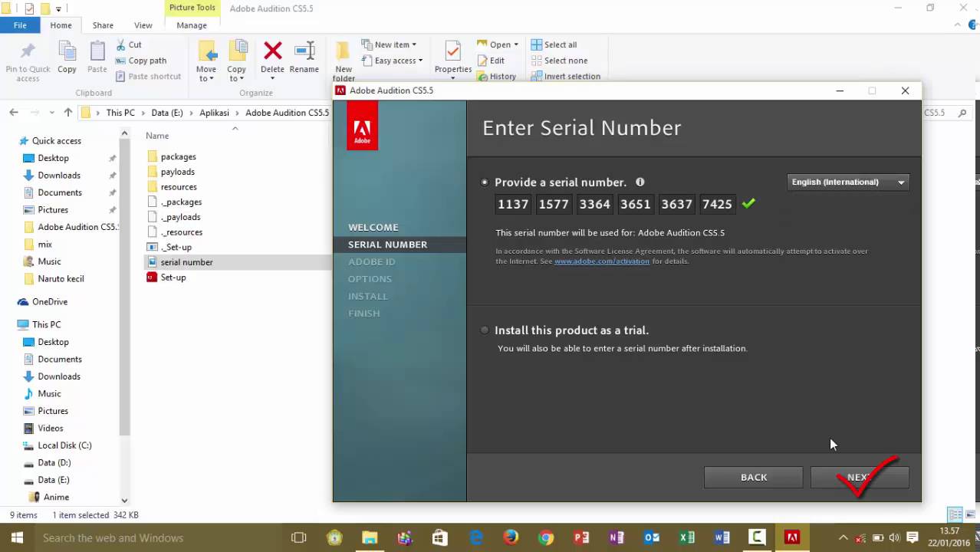The height and width of the screenshot is (552, 980).
Task: Open the www.adobe.com/activation link
Action: coord(601,261)
